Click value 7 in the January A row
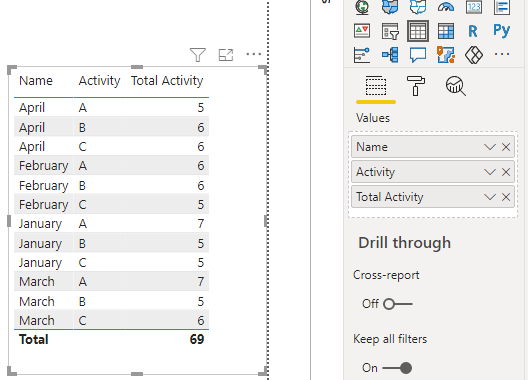The width and height of the screenshot is (528, 380). click(201, 224)
